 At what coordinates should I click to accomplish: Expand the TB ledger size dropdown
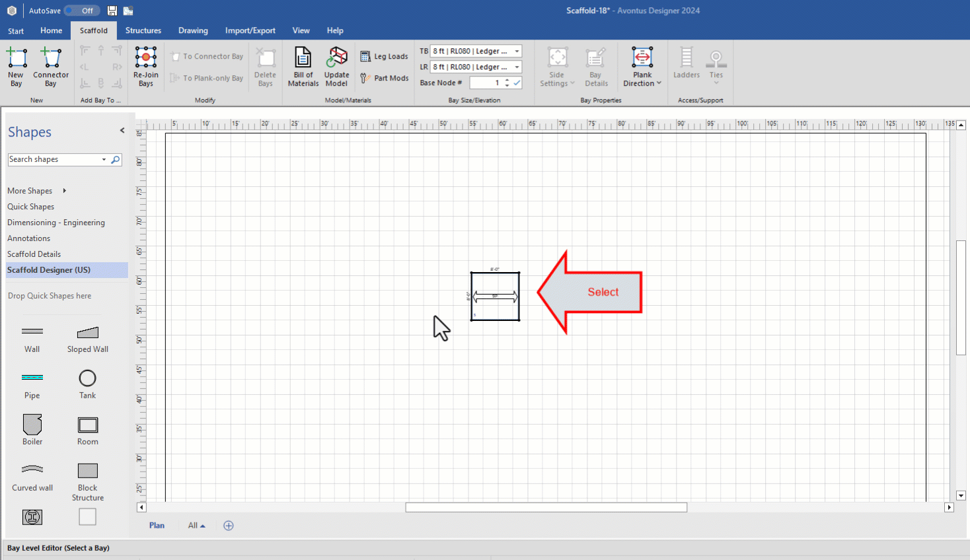pyautogui.click(x=517, y=51)
